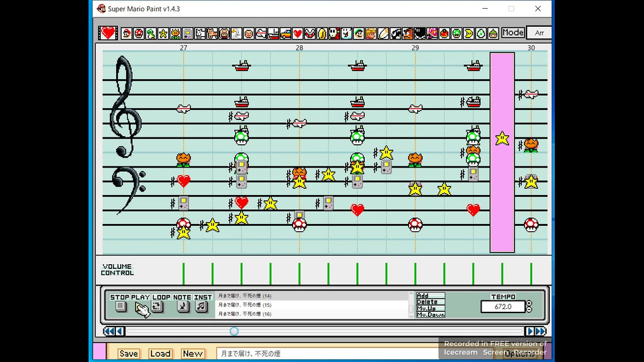Select arrangement entry ending in (14)
This screenshot has width=644, height=362.
click(312, 296)
